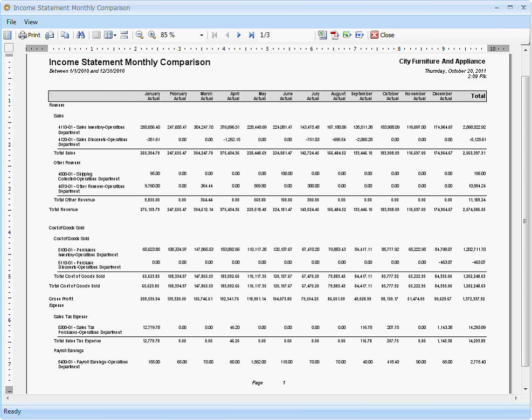This screenshot has height=420, width=532.
Task: Select the Total Revenue row label
Action: pyautogui.click(x=64, y=210)
